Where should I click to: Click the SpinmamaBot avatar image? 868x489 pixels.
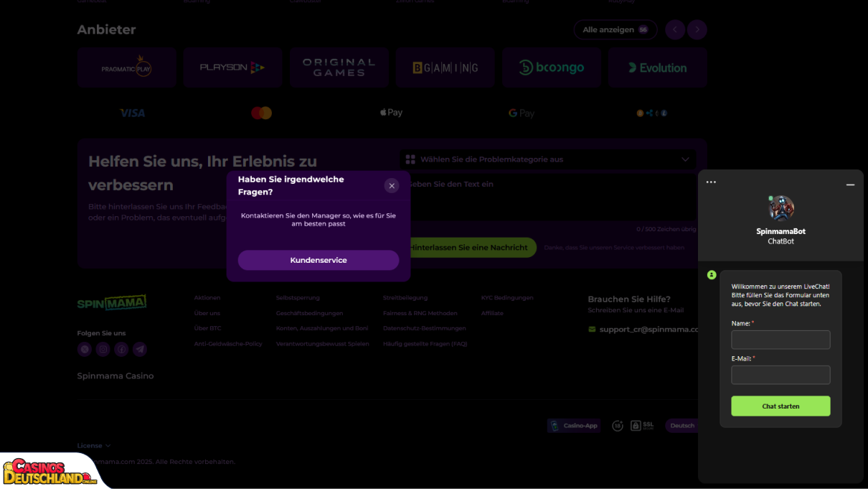pyautogui.click(x=781, y=208)
